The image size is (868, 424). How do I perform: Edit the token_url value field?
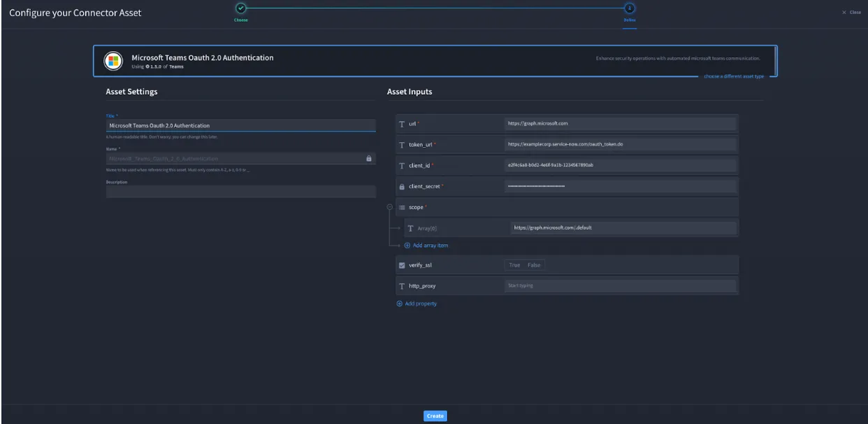620,145
